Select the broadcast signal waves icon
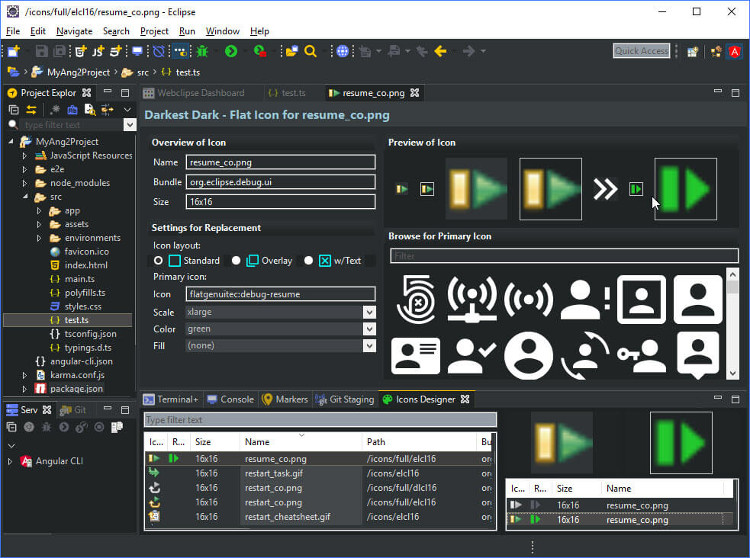The image size is (750, 558). pos(529,299)
